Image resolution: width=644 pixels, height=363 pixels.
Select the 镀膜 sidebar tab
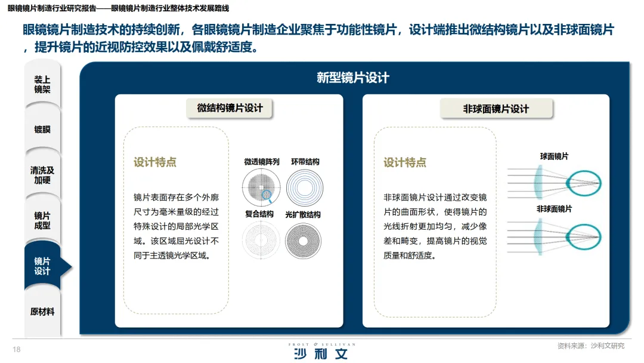pyautogui.click(x=42, y=130)
